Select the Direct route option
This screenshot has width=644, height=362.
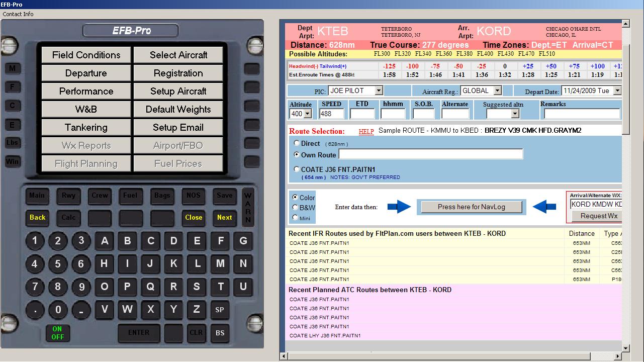297,144
